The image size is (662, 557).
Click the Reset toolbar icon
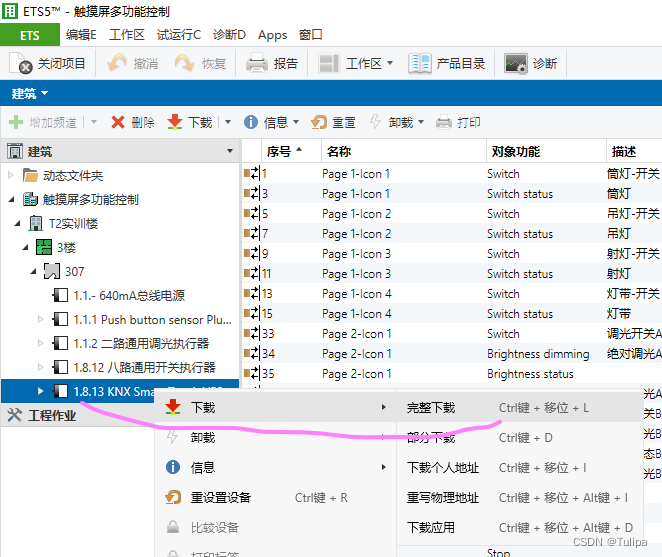pos(319,122)
